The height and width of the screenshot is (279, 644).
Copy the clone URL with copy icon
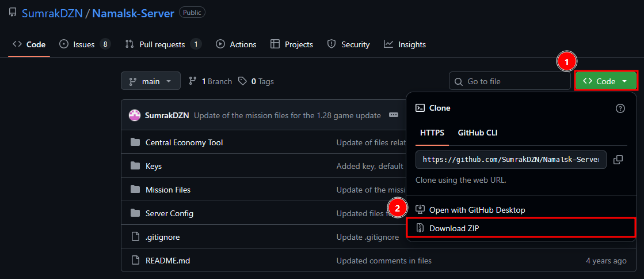click(618, 160)
